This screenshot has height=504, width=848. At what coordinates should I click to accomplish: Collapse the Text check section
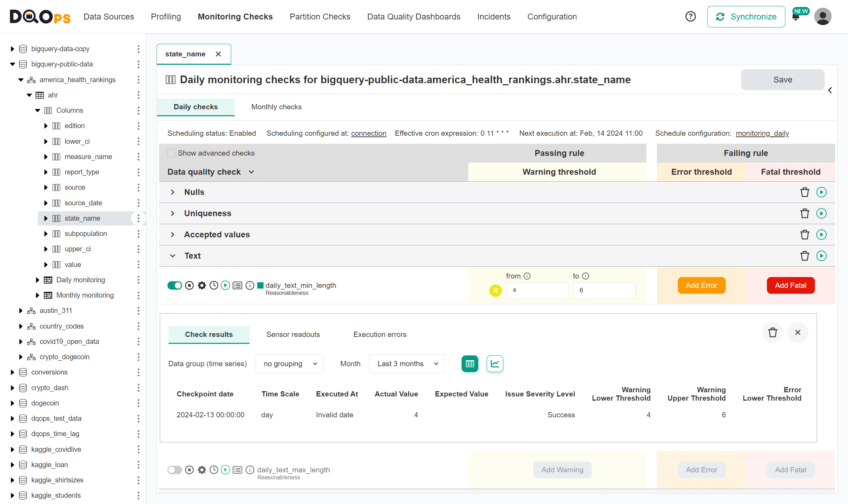(173, 255)
